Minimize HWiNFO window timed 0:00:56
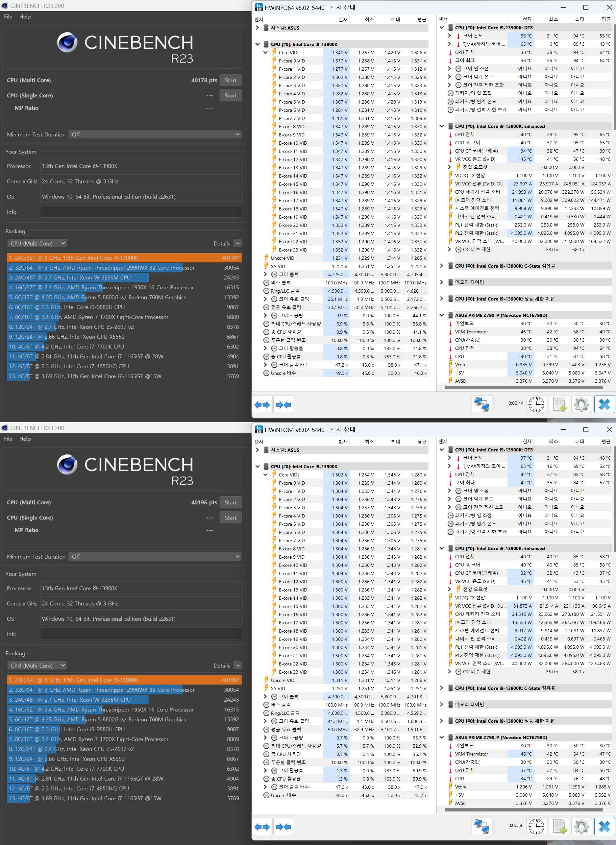The image size is (616, 845). [x=563, y=430]
